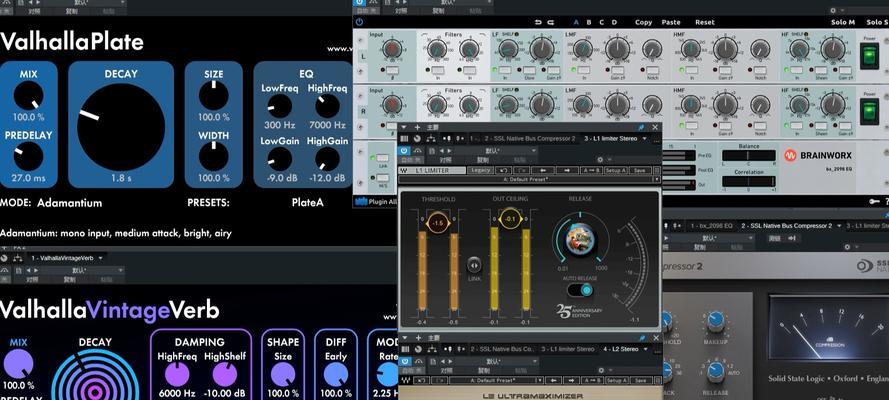
Task: Open gear settings in SSL compressor window
Action: [x=846, y=247]
